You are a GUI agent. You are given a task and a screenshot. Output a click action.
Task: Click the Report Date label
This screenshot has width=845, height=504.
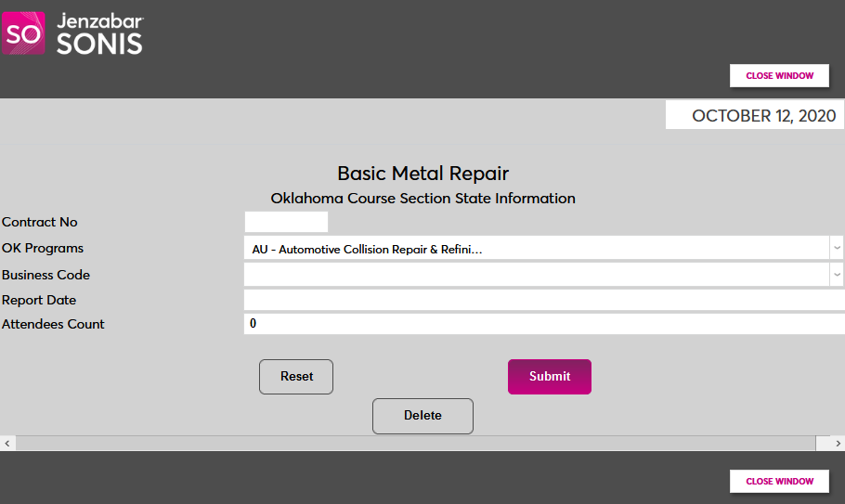pyautogui.click(x=39, y=301)
